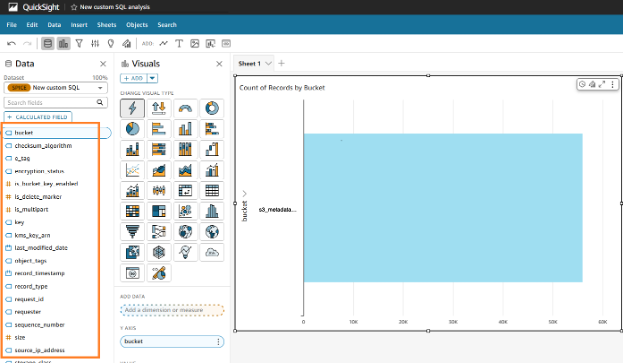Click the blue bar in the chart
Screen dimensions: 624x364
(x=443, y=208)
